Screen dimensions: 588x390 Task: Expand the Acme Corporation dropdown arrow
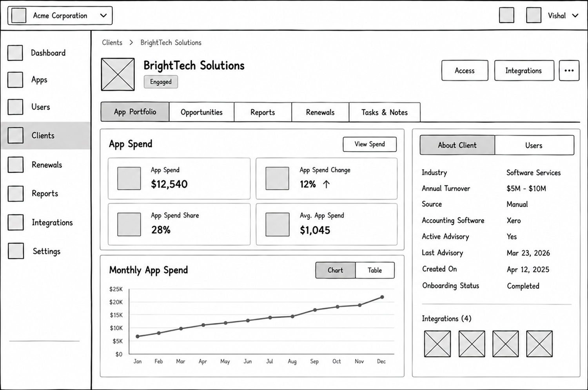(x=103, y=16)
